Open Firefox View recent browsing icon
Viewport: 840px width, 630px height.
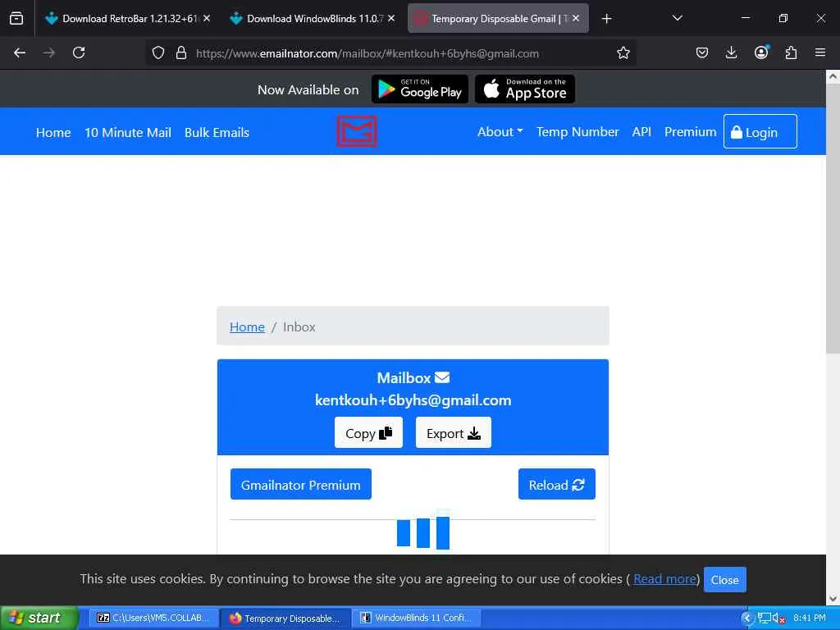pyautogui.click(x=16, y=18)
